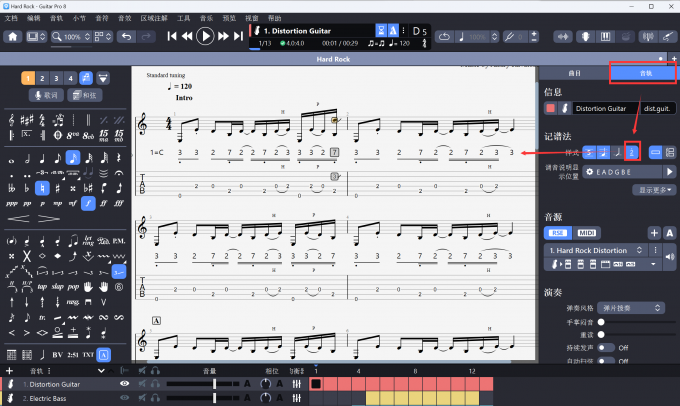Select the numbered notation style icon
The width and height of the screenshot is (680, 406).
click(631, 151)
